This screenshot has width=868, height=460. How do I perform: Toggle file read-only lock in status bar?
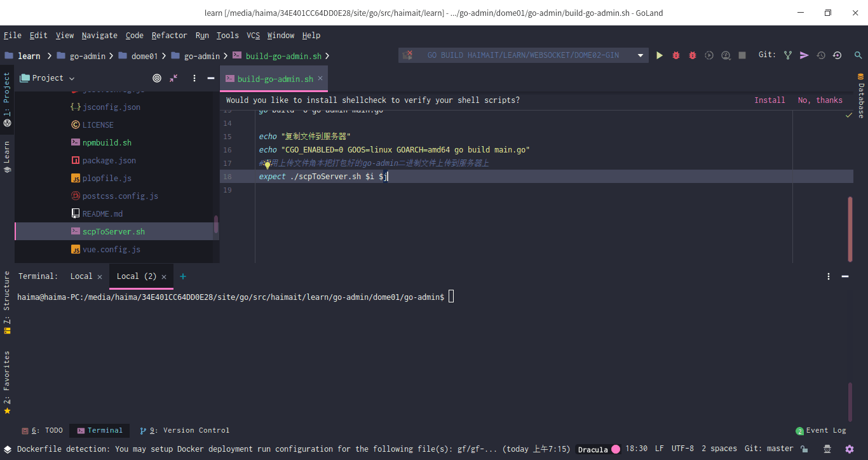point(804,449)
